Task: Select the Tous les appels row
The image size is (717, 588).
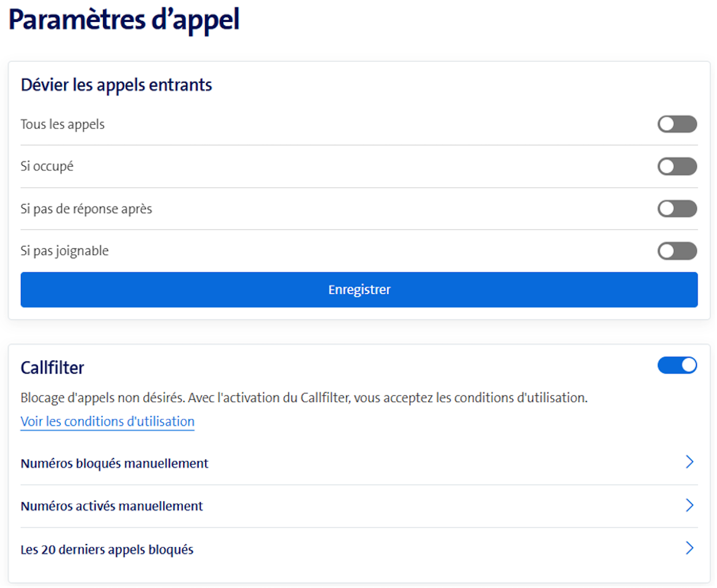Action: [62, 124]
